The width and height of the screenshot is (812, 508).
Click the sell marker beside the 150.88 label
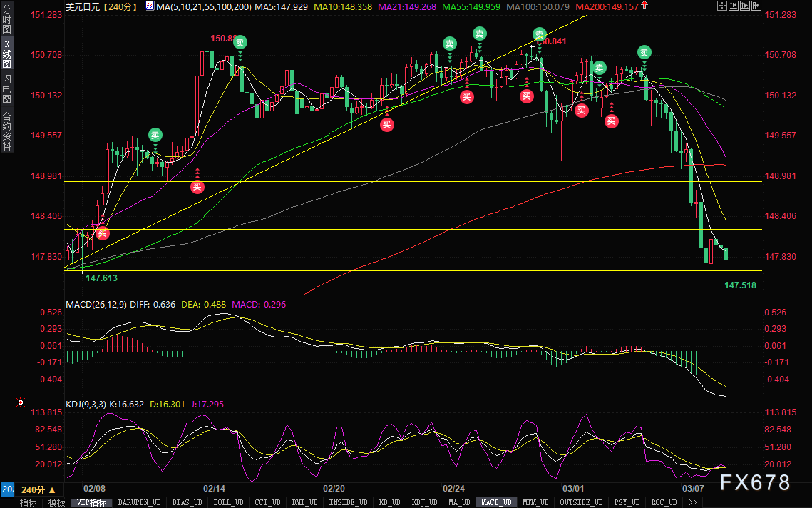[x=240, y=43]
